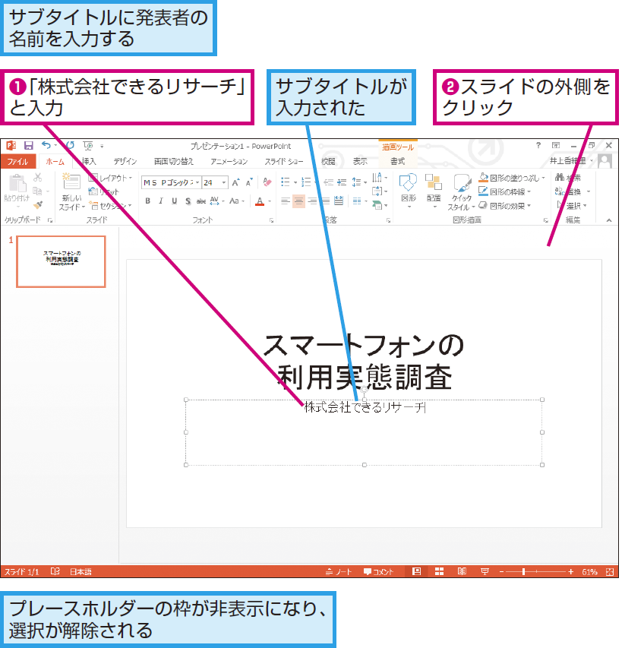Image resolution: width=644 pixels, height=648 pixels.
Task: Click the title text スマートフォンの利用実態調査
Action: click(364, 362)
